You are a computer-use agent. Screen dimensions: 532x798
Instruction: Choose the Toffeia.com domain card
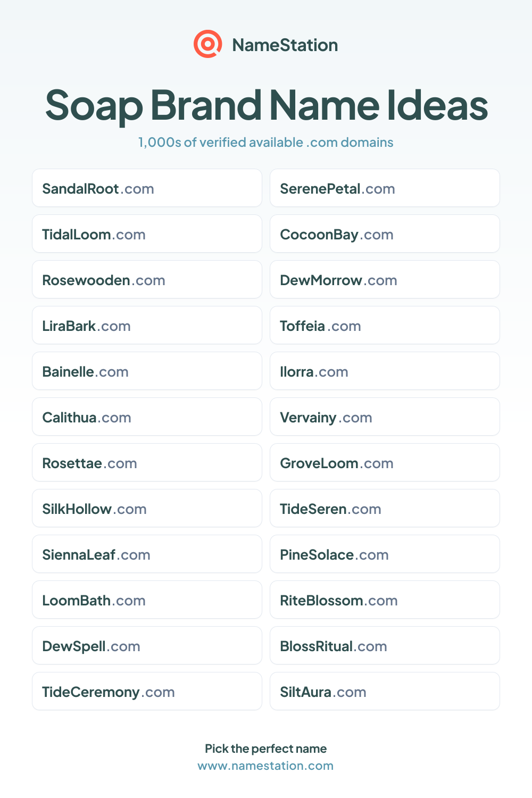point(385,325)
